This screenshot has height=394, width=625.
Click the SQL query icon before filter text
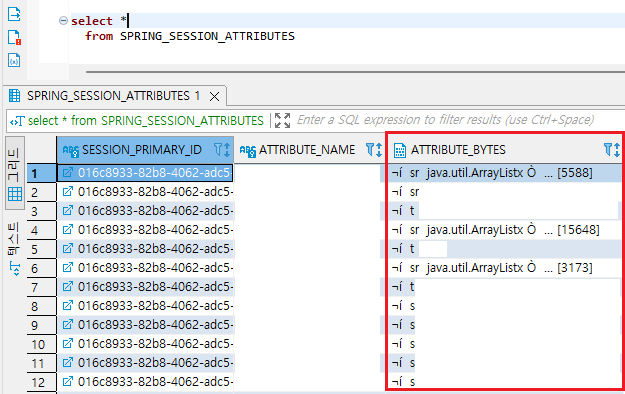[x=17, y=121]
